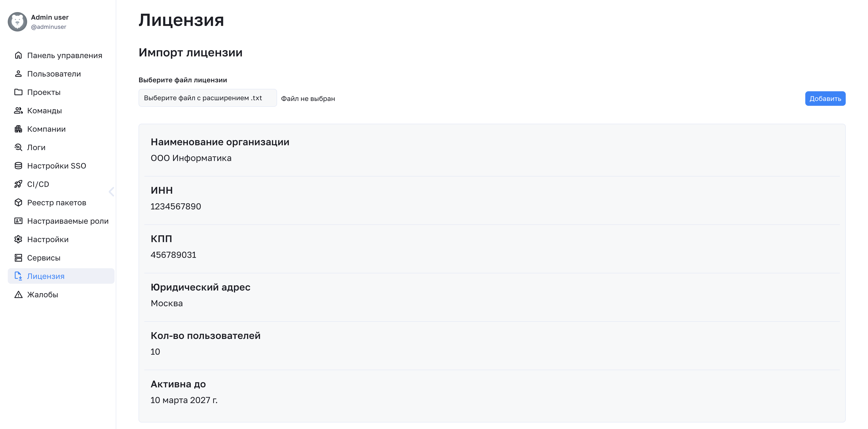Open the Логи menu item
Viewport: 868px width, 429px height.
click(x=36, y=147)
